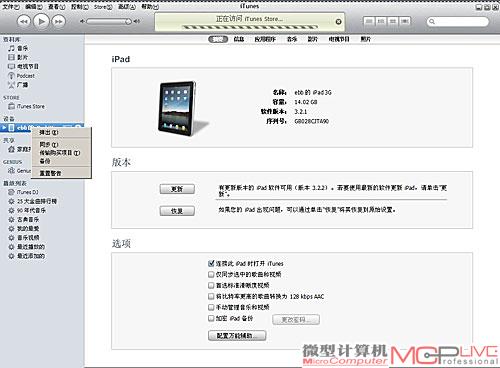This screenshot has height=368, width=500.
Task: Select the second view-mode button
Action: click(x=381, y=21)
